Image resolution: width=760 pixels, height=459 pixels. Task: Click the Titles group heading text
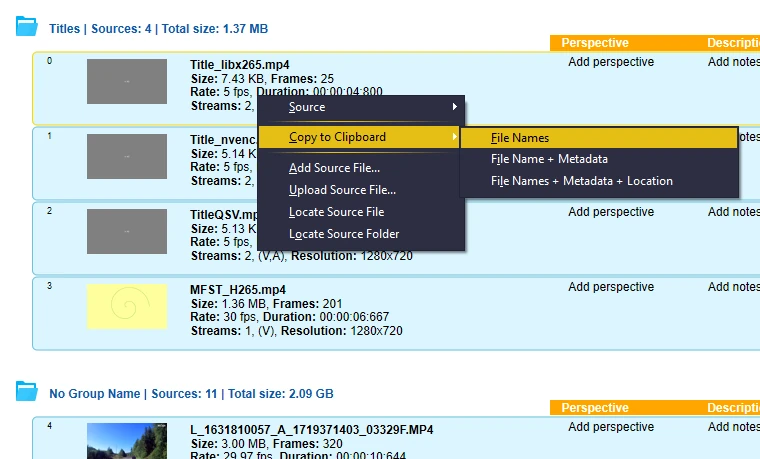coord(158,29)
